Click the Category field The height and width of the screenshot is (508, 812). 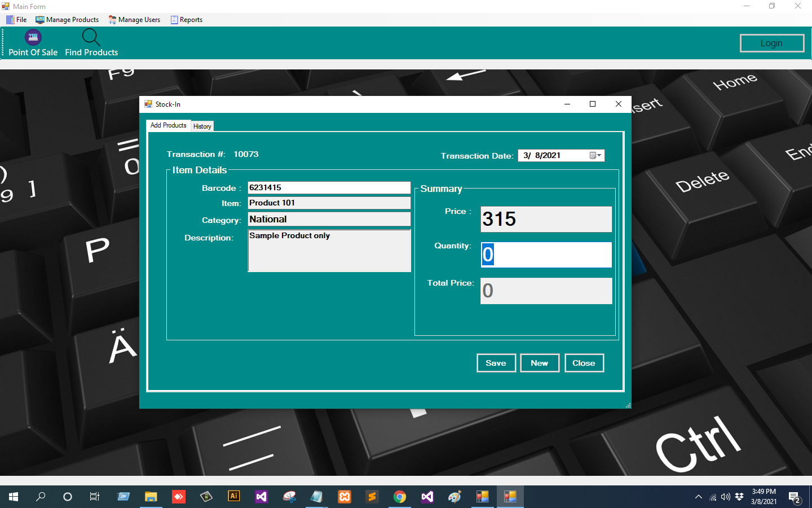tap(329, 220)
